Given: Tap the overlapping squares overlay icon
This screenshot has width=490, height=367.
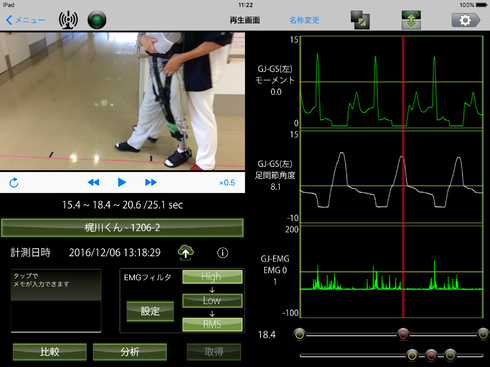Looking at the screenshot, I should (x=360, y=20).
